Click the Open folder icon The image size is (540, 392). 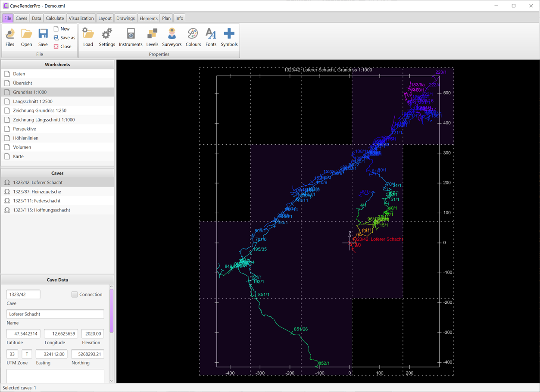[26, 37]
